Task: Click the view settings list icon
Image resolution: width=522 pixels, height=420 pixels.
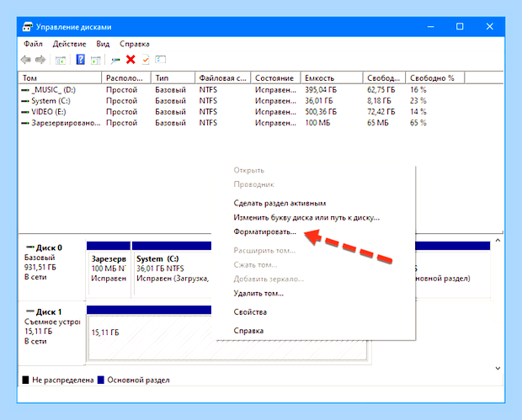Action: pyautogui.click(x=160, y=60)
